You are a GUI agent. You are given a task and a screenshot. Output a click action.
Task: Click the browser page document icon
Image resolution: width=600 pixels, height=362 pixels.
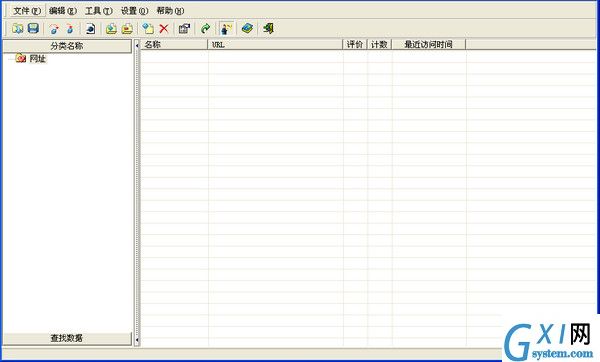90,28
